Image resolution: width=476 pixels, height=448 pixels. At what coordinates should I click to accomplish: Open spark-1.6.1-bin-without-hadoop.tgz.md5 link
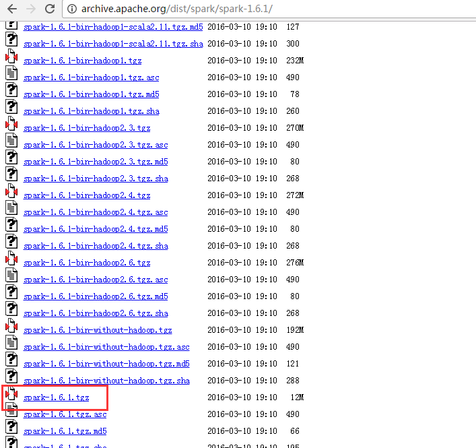coord(106,364)
